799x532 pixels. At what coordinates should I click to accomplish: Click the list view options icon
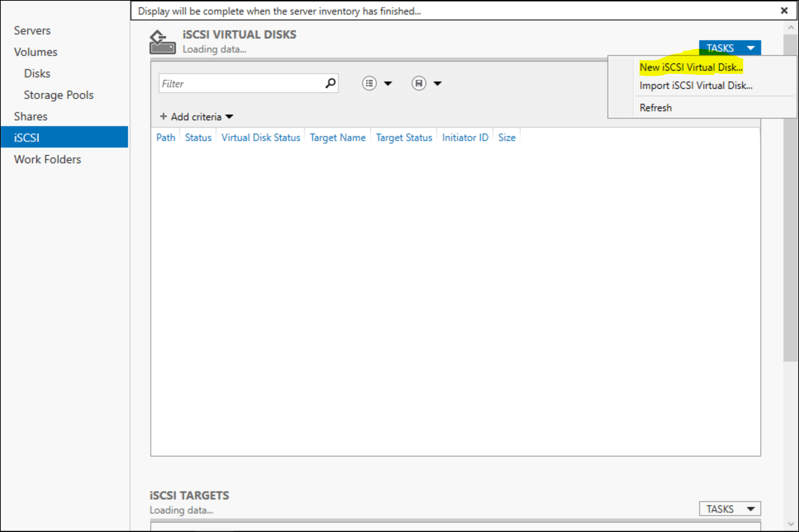tap(369, 83)
